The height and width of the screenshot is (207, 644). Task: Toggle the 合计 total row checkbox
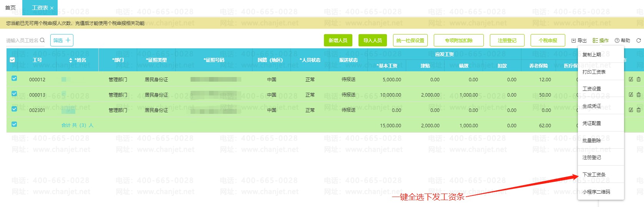pos(14,124)
